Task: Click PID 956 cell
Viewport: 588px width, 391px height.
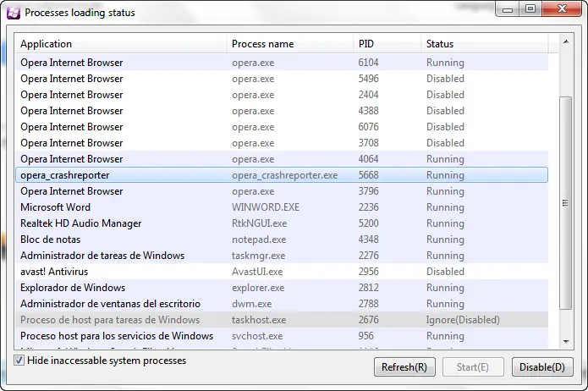Action: click(x=365, y=336)
